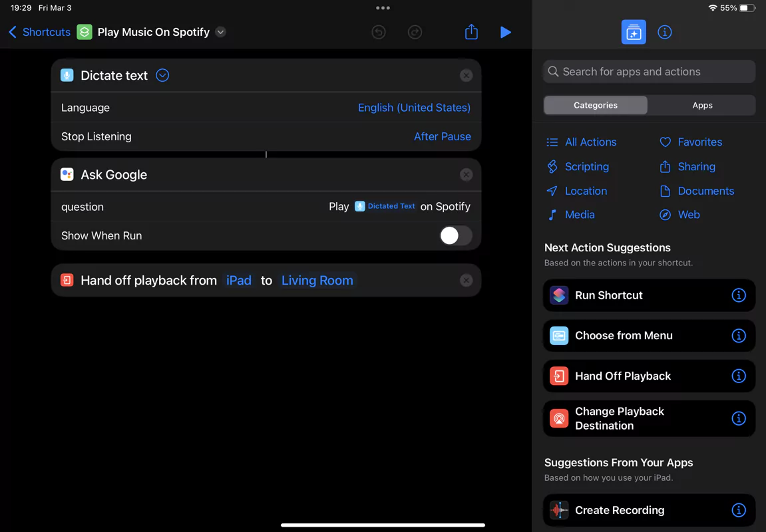766x532 pixels.
Task: Focus the Search for apps and actions field
Action: 649,72
